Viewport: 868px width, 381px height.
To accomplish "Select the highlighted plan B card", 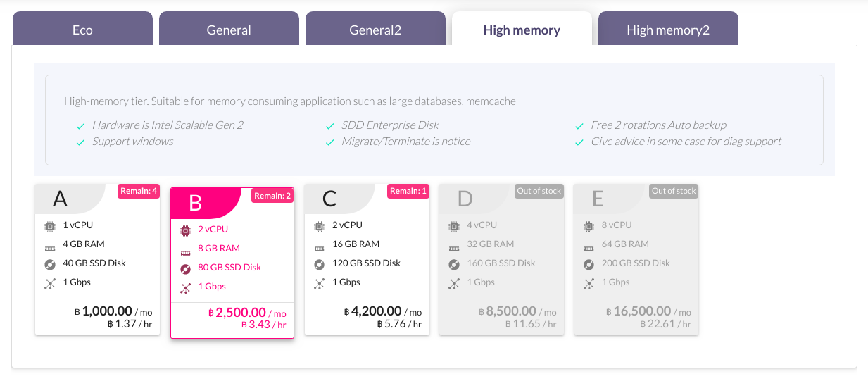I will coord(232,263).
